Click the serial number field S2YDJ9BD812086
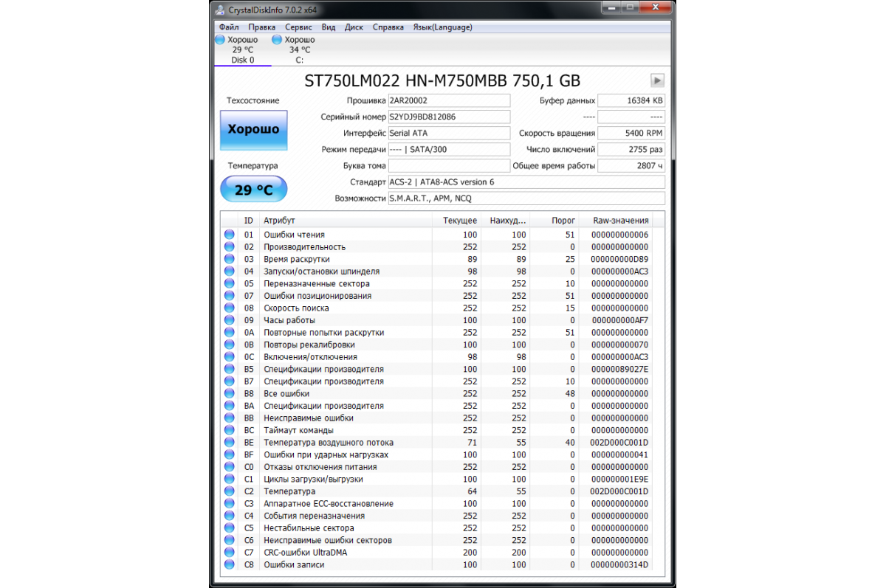886x588 pixels. point(449,117)
